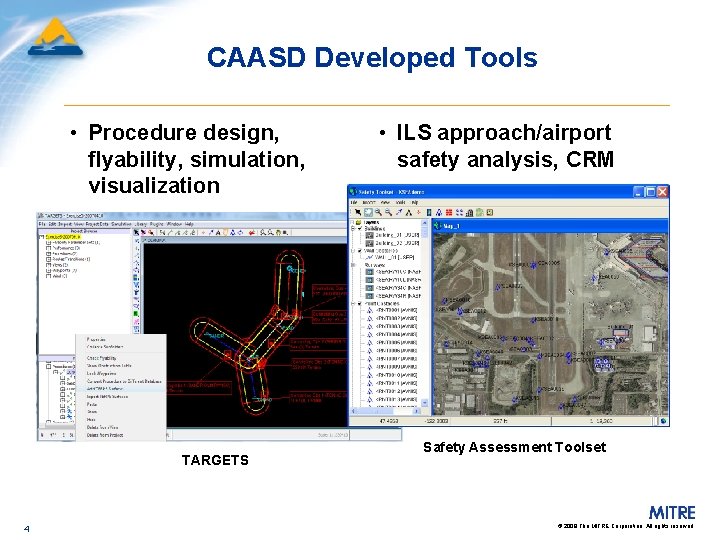
Task: Click the blue vertical bar icon in Safety Toolset toolbar
Action: point(429,212)
